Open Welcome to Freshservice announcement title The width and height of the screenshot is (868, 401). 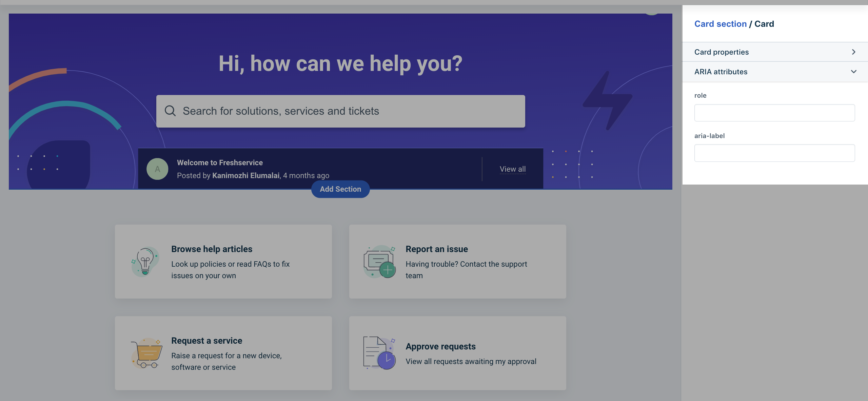tap(220, 163)
